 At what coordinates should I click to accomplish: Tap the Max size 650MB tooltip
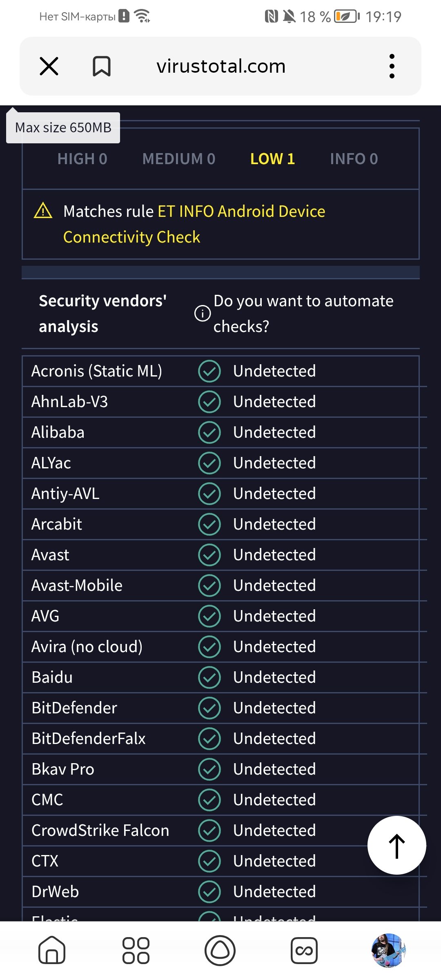(x=63, y=128)
